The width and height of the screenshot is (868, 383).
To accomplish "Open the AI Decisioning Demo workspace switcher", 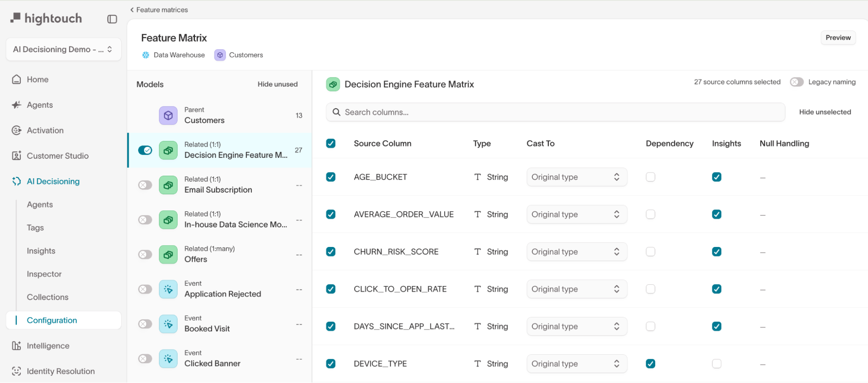I will coord(63,50).
